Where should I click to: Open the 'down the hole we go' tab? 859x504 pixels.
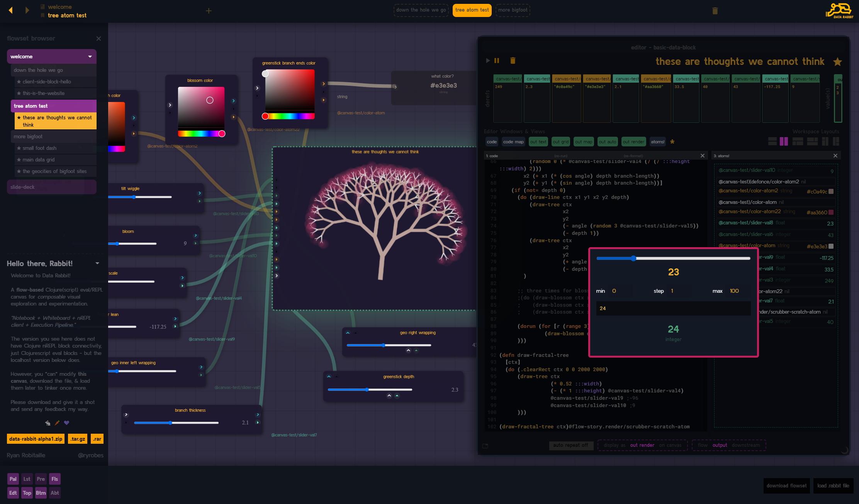pyautogui.click(x=421, y=10)
